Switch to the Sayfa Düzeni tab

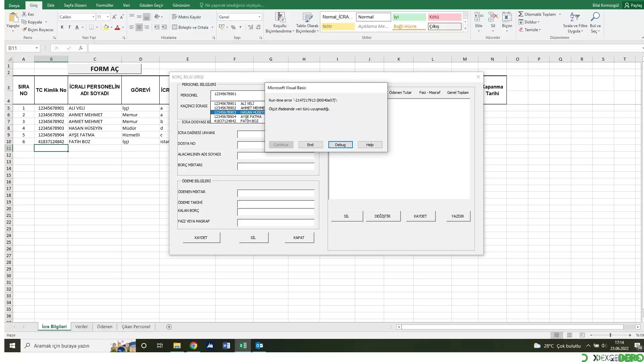(x=75, y=5)
